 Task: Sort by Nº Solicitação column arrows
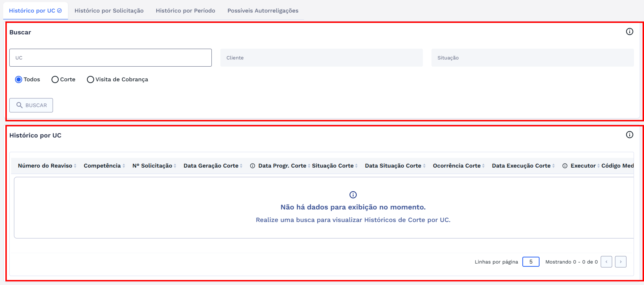pos(175,166)
